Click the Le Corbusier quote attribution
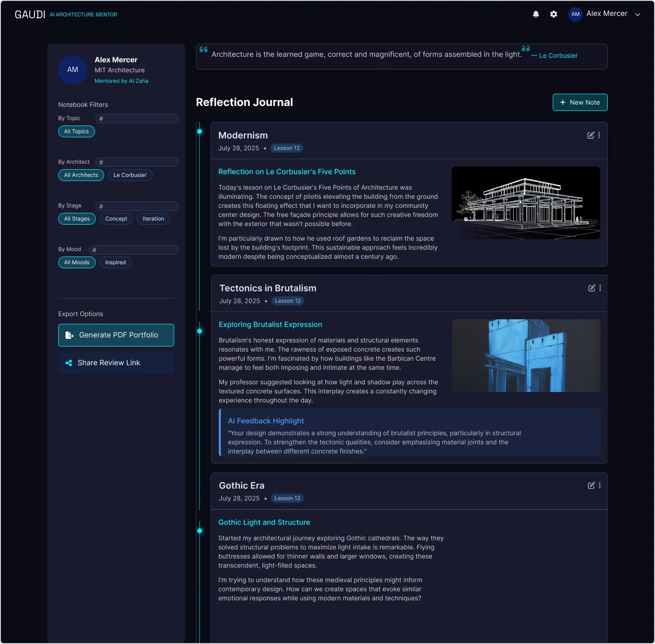 tap(554, 55)
